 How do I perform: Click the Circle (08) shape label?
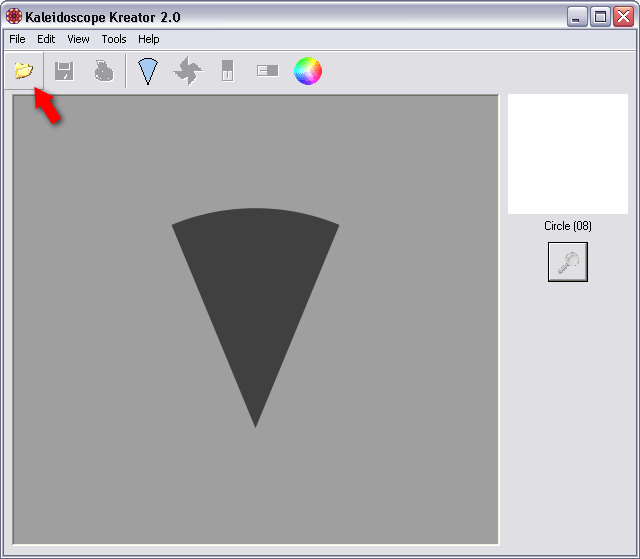568,226
